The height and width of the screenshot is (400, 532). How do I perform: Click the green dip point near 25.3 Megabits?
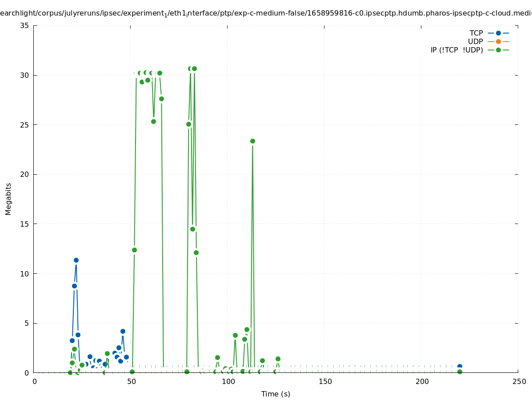coord(153,121)
